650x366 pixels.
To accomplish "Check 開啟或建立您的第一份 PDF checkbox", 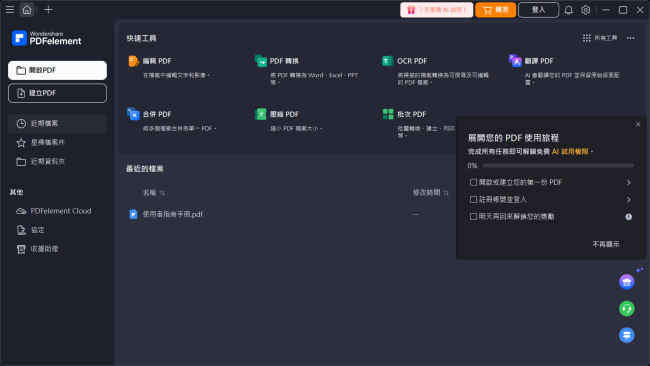I will [473, 182].
